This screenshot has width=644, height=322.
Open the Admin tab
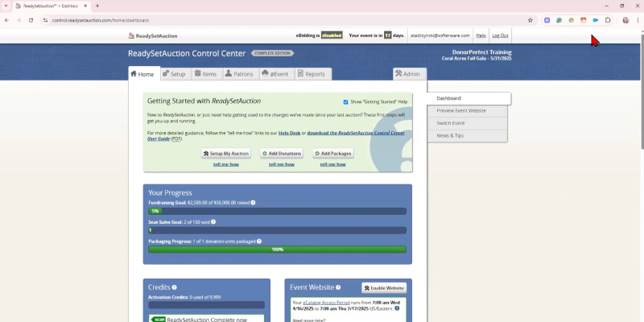[x=410, y=74]
